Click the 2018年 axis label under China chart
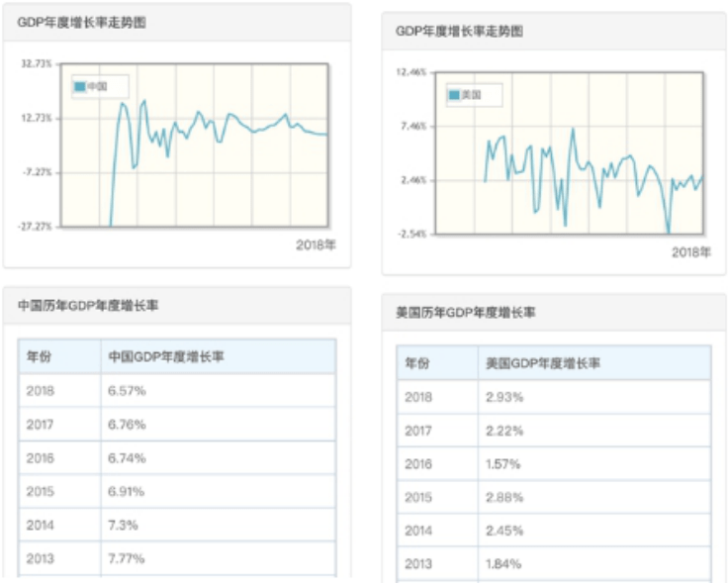The height and width of the screenshot is (587, 728). 316,245
